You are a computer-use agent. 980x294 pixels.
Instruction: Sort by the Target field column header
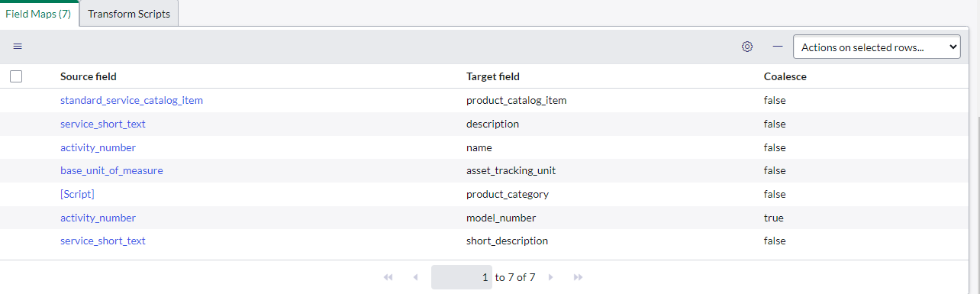point(493,76)
